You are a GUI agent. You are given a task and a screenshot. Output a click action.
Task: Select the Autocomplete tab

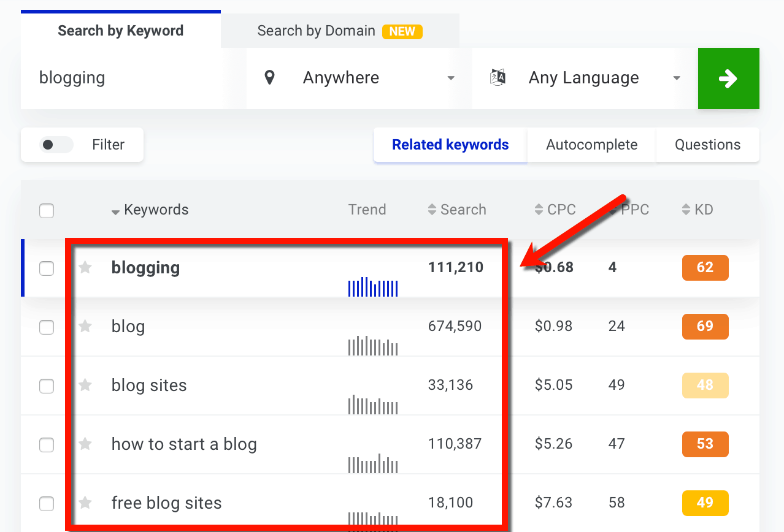coord(591,145)
